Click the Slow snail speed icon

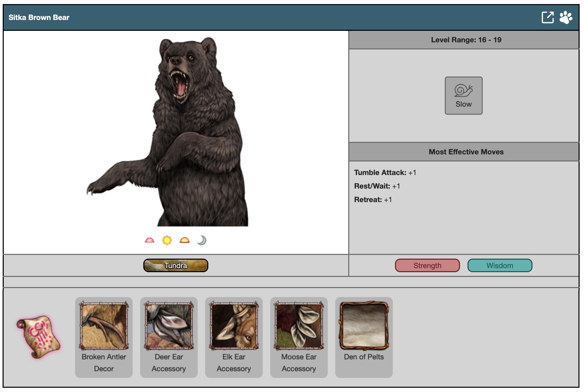pos(463,95)
